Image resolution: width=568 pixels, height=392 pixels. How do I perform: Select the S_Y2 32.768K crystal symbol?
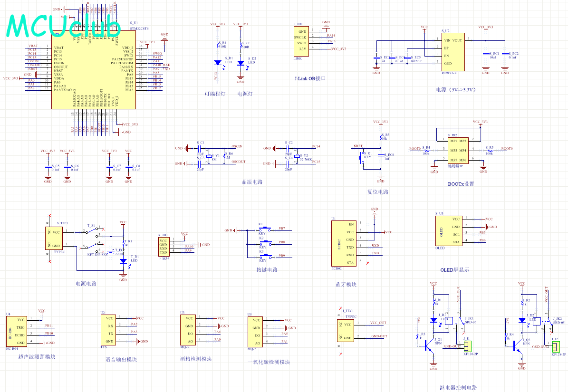(x=297, y=156)
